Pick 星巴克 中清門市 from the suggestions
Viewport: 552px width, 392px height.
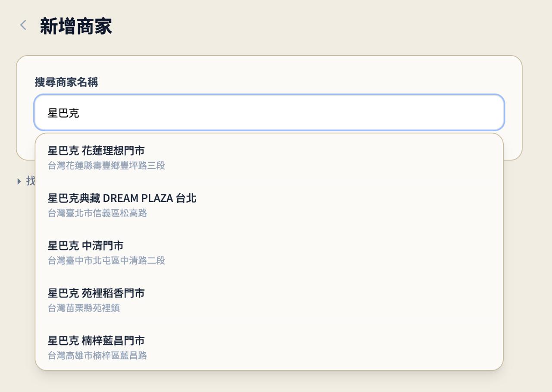click(269, 252)
